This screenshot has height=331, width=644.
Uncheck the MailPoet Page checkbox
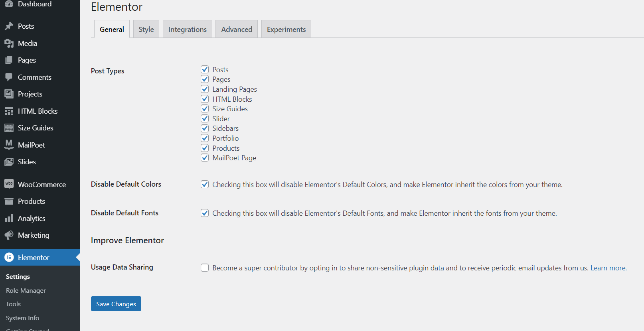pos(205,158)
